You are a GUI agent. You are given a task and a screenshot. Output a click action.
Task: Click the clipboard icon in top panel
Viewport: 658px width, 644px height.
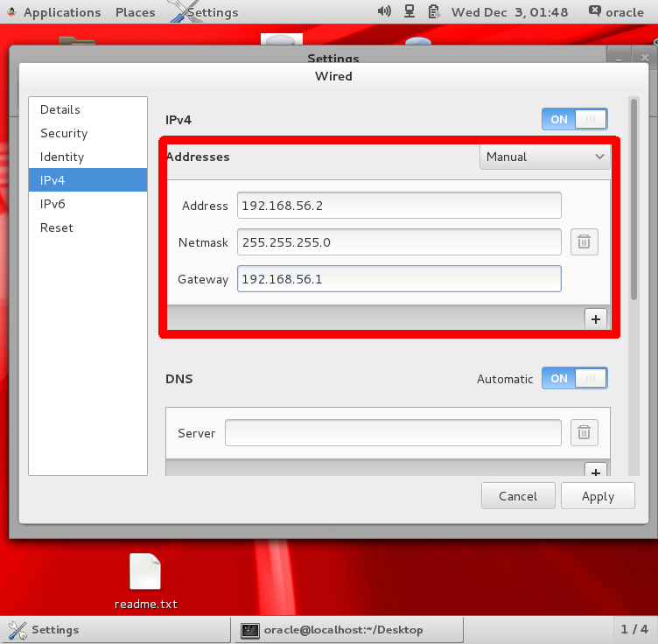point(433,11)
